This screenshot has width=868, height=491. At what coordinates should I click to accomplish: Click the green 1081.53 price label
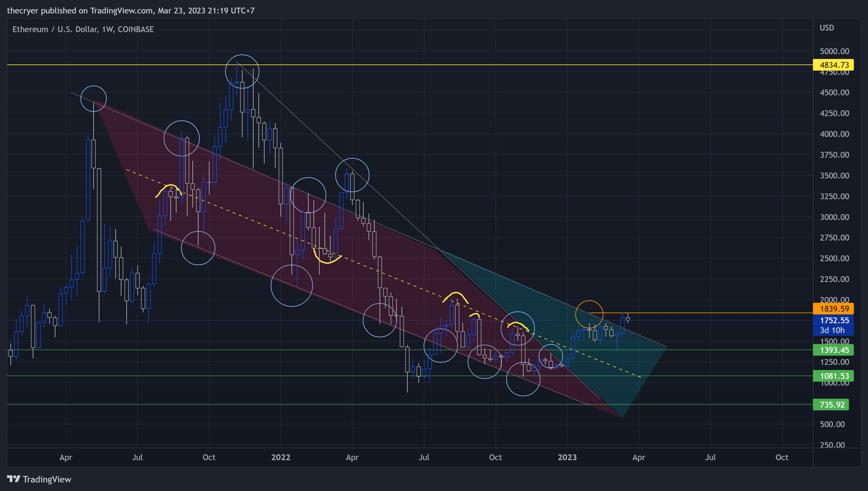click(x=833, y=376)
